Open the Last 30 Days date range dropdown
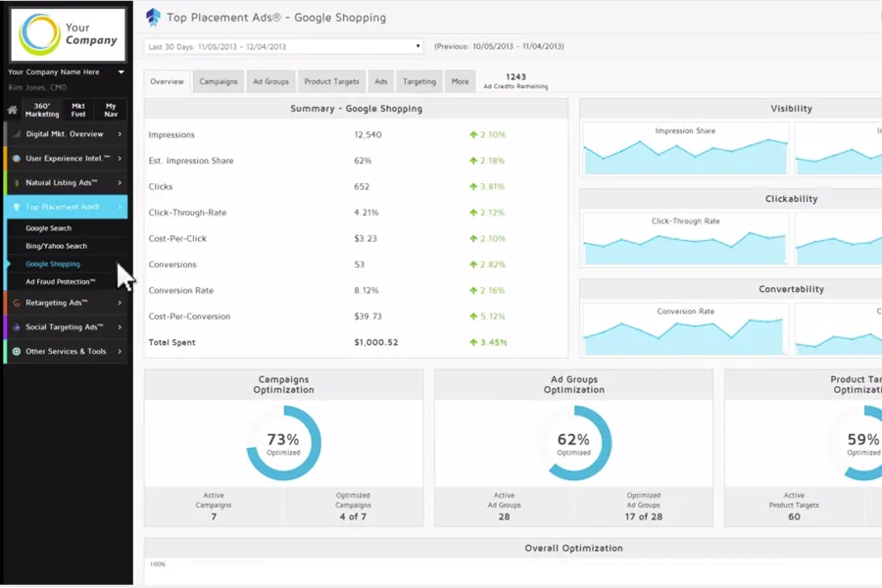The height and width of the screenshot is (588, 882). (283, 46)
